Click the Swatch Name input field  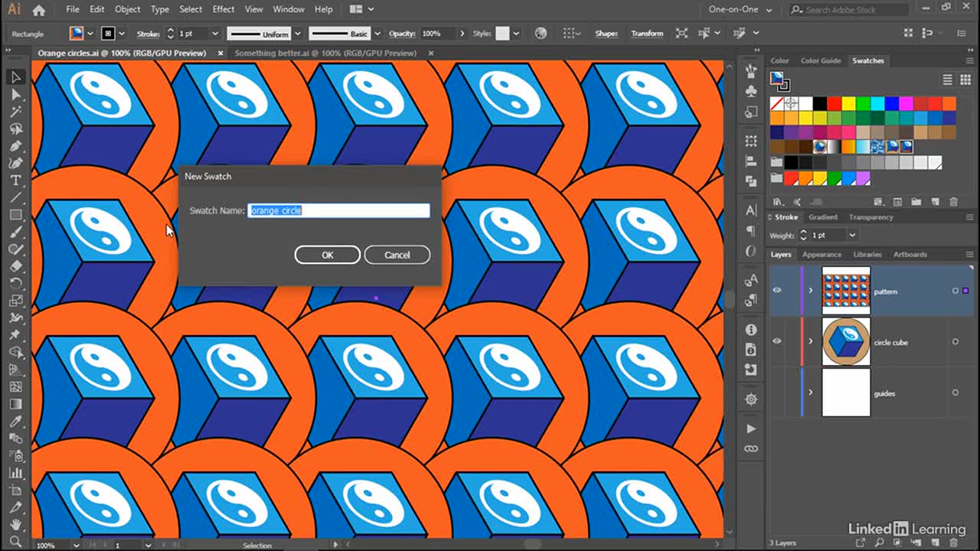pos(338,210)
